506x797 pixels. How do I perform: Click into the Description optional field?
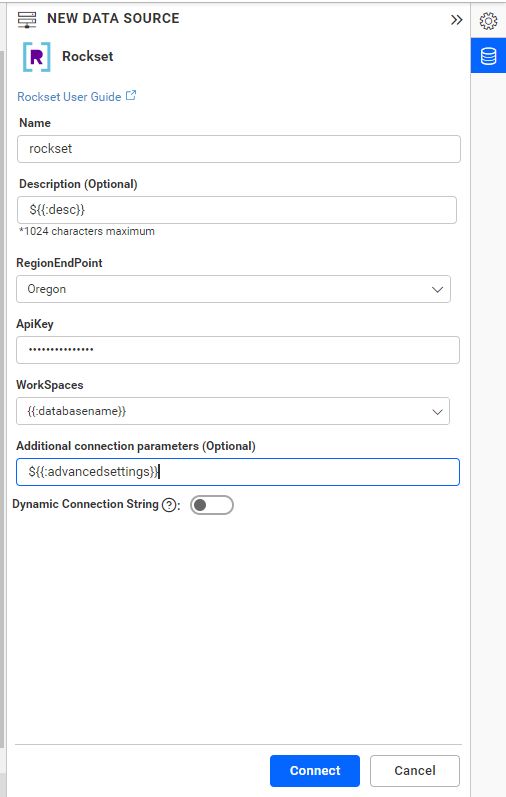coord(237,210)
